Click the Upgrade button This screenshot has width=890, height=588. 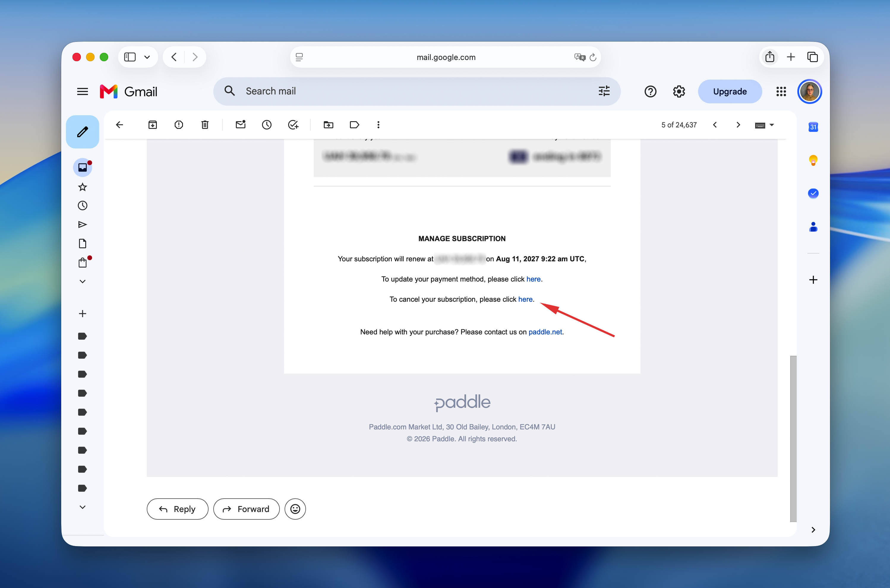pyautogui.click(x=730, y=91)
